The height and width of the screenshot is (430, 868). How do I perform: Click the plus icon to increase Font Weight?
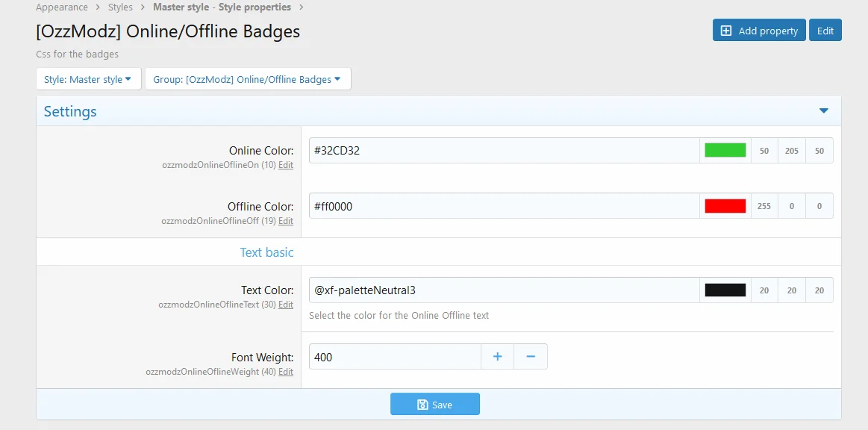(x=498, y=357)
